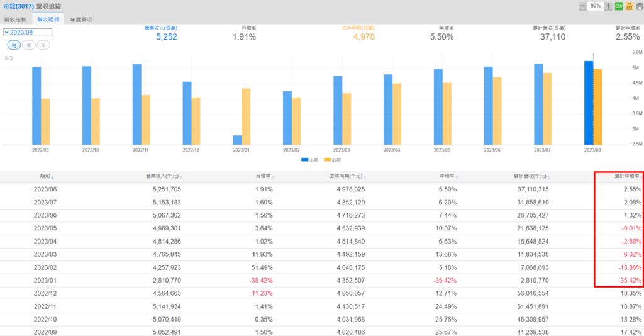644x336 pixels.
Task: Sort table by 累計年增率 column header
Action: (628, 176)
